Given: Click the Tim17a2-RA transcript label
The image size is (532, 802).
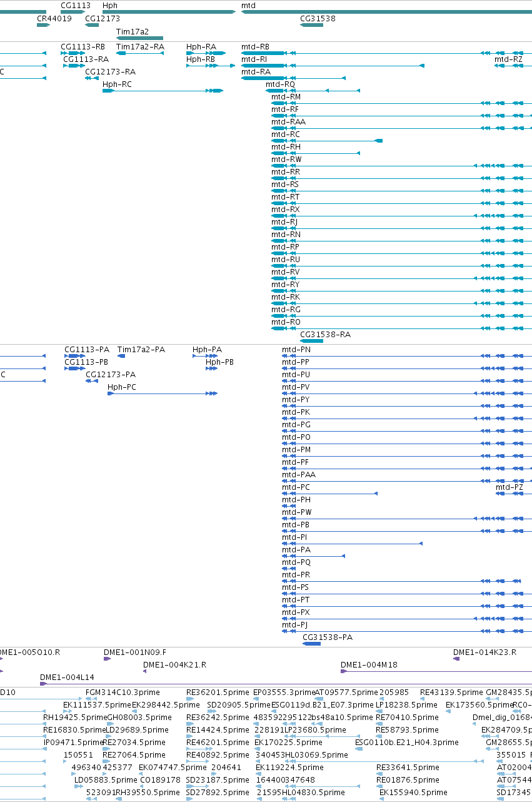Looking at the screenshot, I should (x=140, y=47).
